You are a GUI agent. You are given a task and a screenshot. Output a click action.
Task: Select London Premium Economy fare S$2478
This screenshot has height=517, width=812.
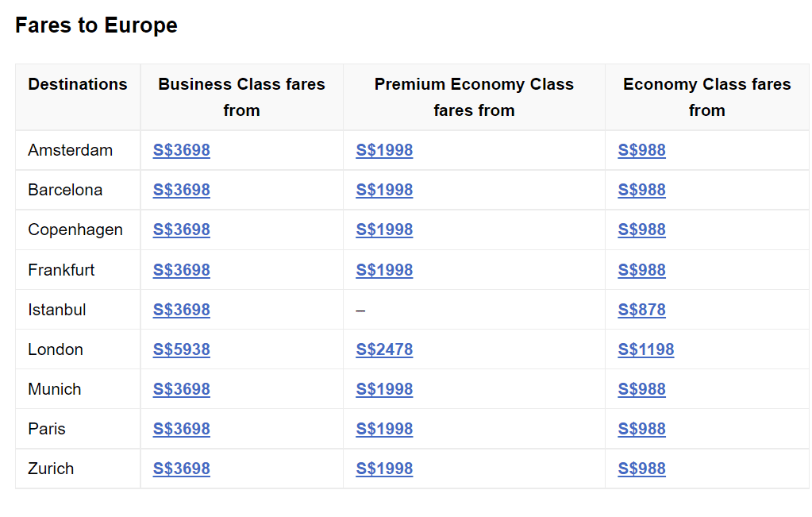click(384, 349)
